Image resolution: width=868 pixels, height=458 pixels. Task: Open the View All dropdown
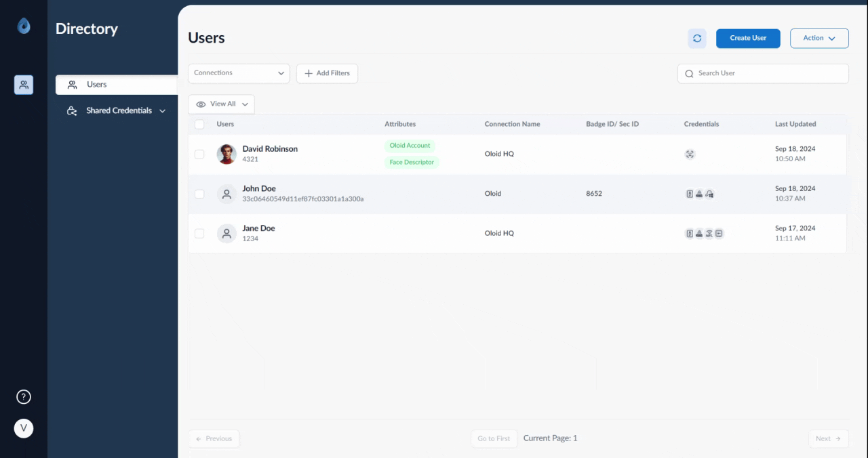[x=221, y=104]
